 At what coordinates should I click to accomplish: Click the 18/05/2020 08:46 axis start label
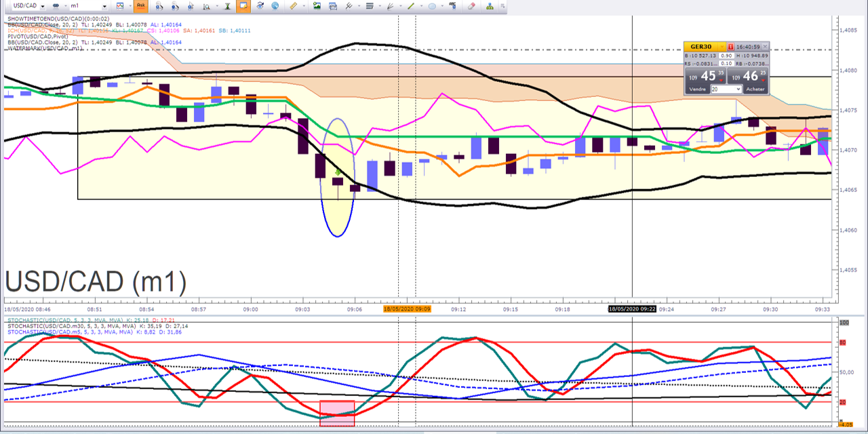[x=27, y=309]
